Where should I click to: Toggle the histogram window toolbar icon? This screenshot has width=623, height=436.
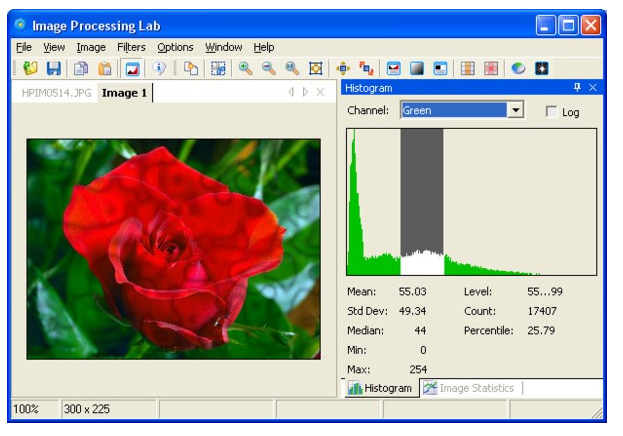click(x=132, y=68)
